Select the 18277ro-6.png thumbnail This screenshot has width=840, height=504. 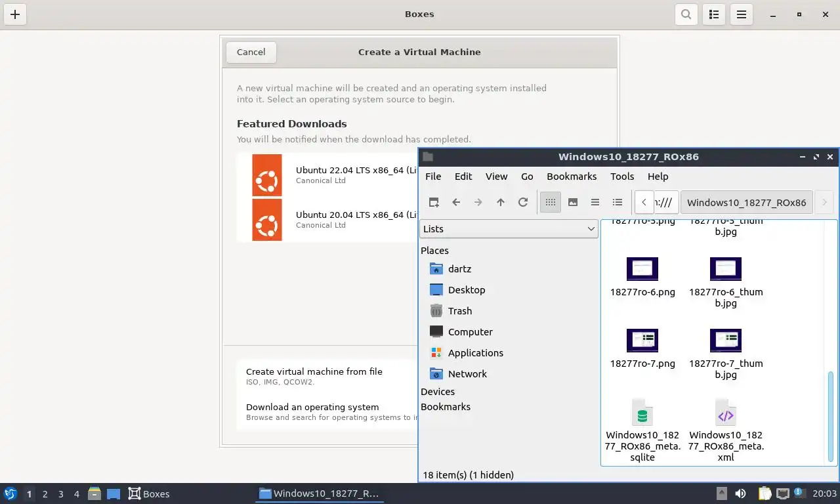[642, 269]
